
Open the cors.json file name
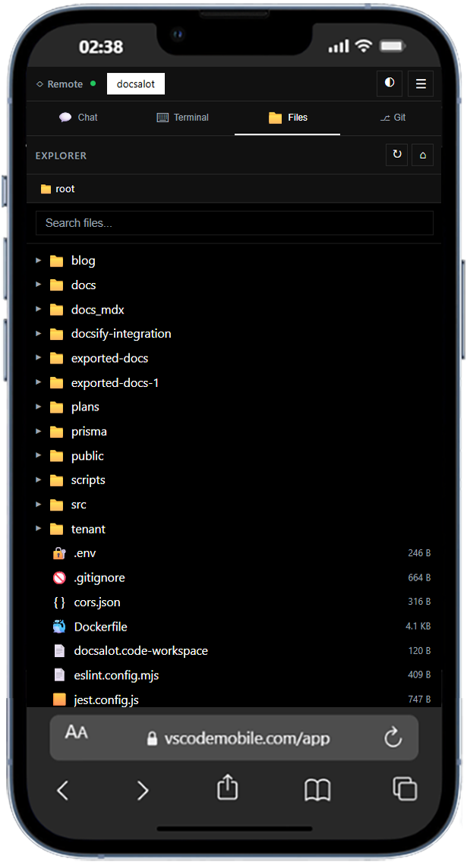click(97, 602)
